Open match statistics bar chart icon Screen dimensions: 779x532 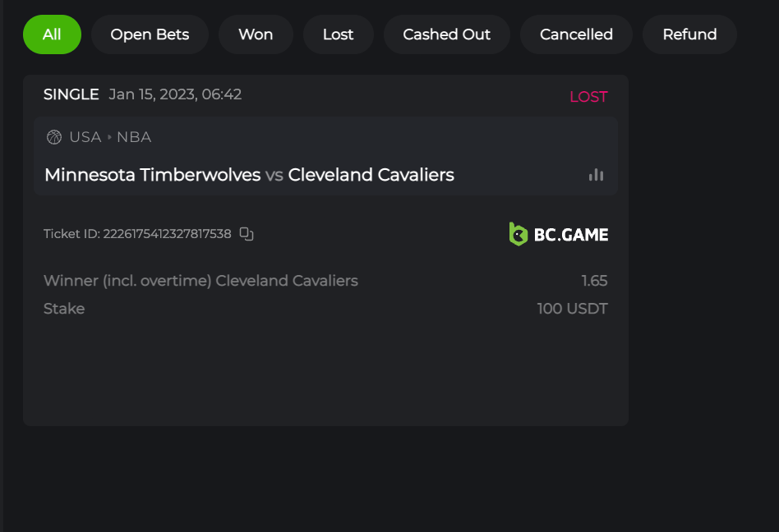coord(596,174)
